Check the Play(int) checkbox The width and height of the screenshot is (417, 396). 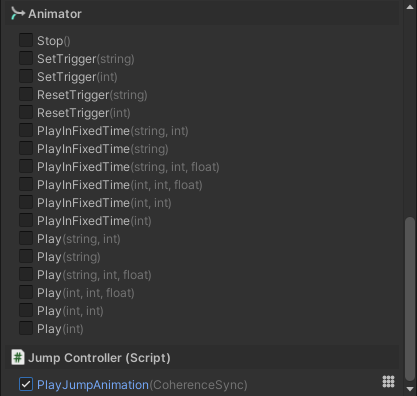[x=26, y=328]
